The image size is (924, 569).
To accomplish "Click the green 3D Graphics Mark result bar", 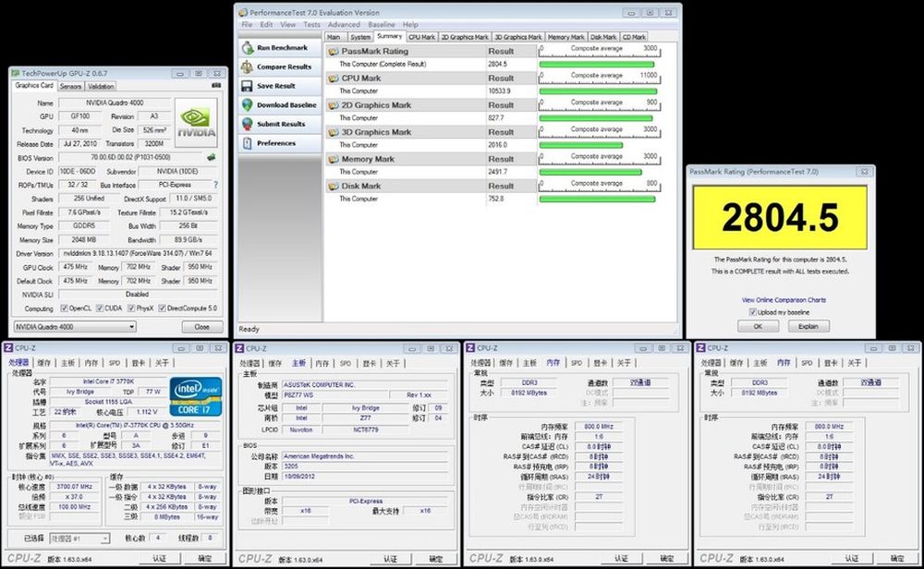I will pyautogui.click(x=580, y=145).
